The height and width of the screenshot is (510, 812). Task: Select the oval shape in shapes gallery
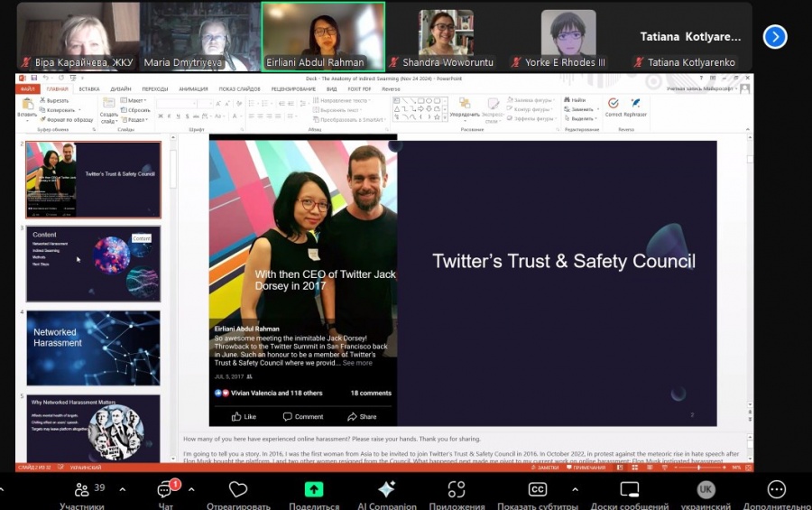(429, 101)
